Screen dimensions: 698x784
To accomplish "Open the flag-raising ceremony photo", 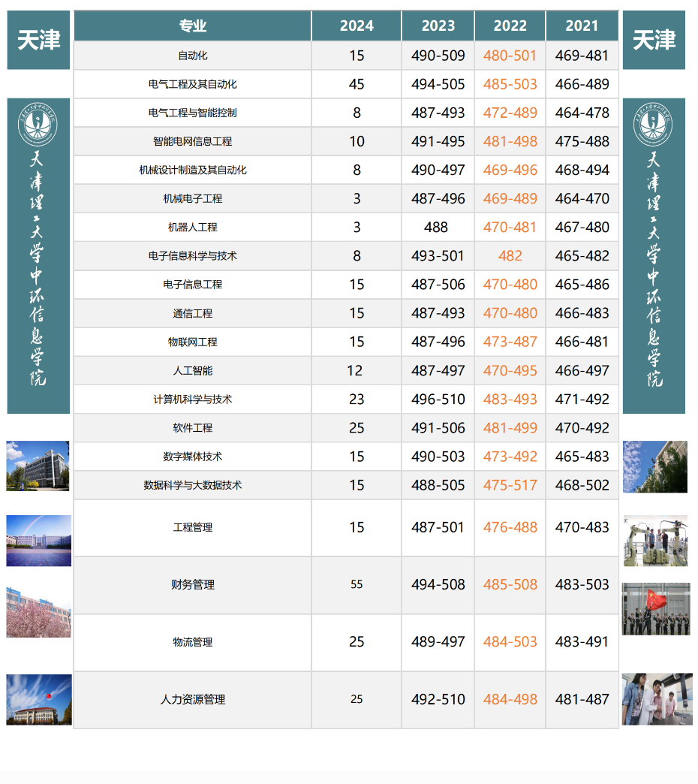I will point(656,609).
